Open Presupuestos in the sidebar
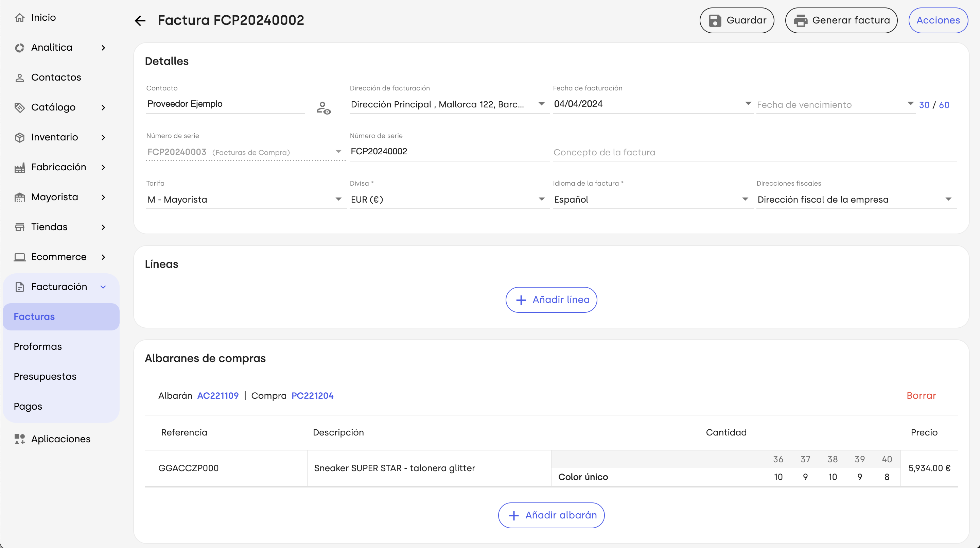Image resolution: width=980 pixels, height=548 pixels. pyautogui.click(x=61, y=376)
